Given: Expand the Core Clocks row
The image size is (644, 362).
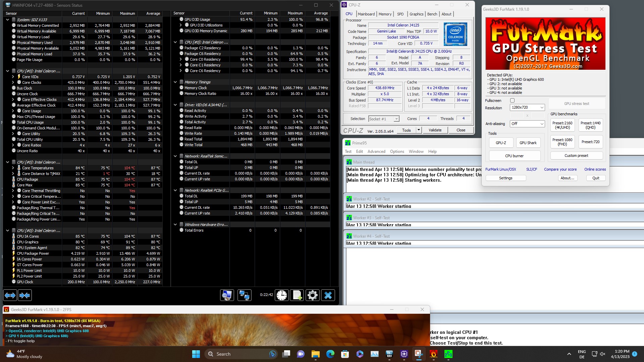Looking at the screenshot, I should [13, 82].
